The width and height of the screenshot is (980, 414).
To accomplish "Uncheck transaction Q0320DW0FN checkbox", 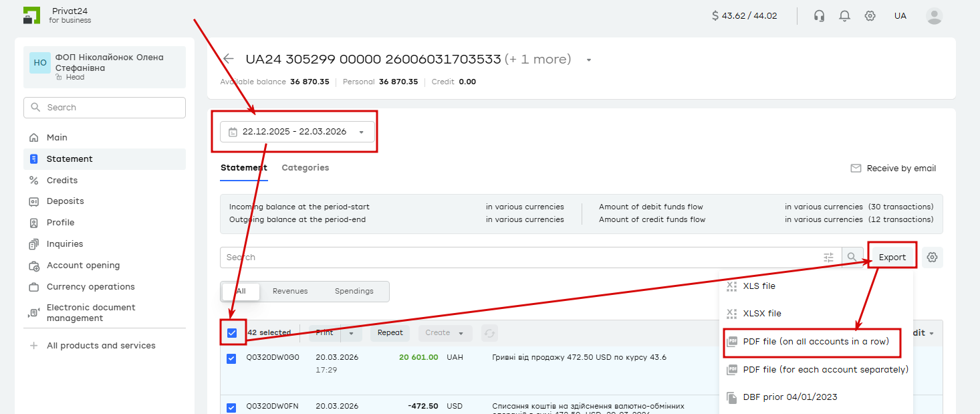I will click(x=231, y=408).
